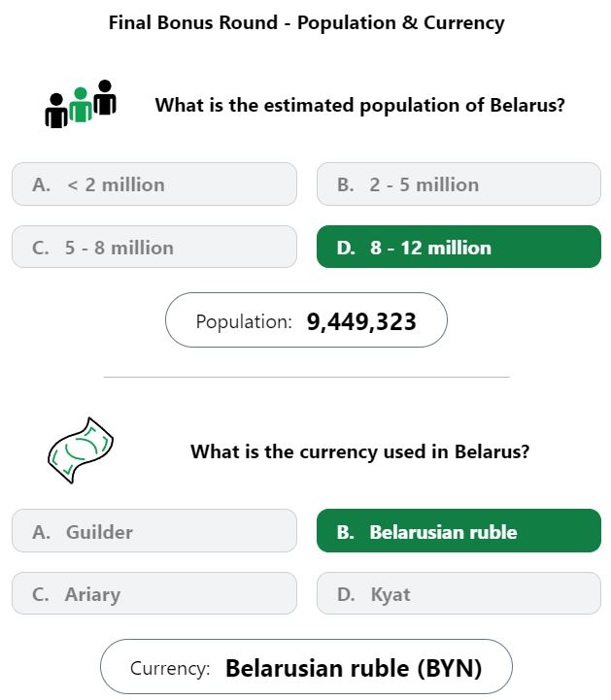The height and width of the screenshot is (700, 611).
Task: Pick the Guilder currency option
Action: tap(154, 531)
